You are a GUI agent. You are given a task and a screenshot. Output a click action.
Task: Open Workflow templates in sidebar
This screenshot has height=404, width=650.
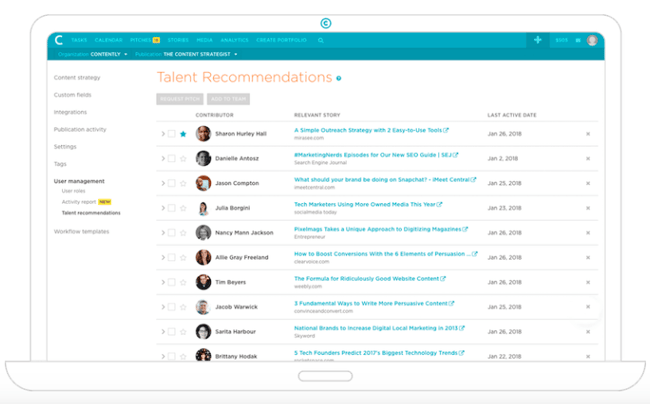[82, 232]
